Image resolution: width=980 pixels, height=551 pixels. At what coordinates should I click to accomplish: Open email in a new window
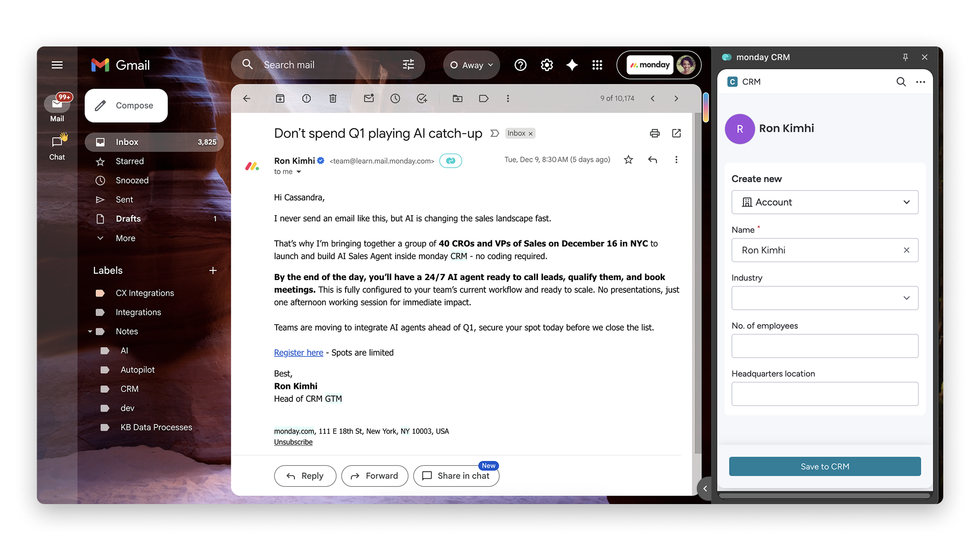coord(676,133)
